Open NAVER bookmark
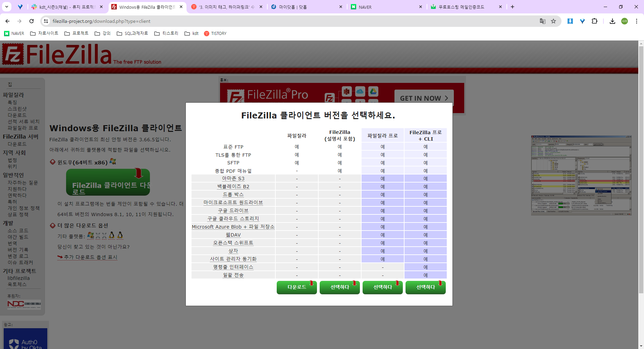 coord(14,33)
